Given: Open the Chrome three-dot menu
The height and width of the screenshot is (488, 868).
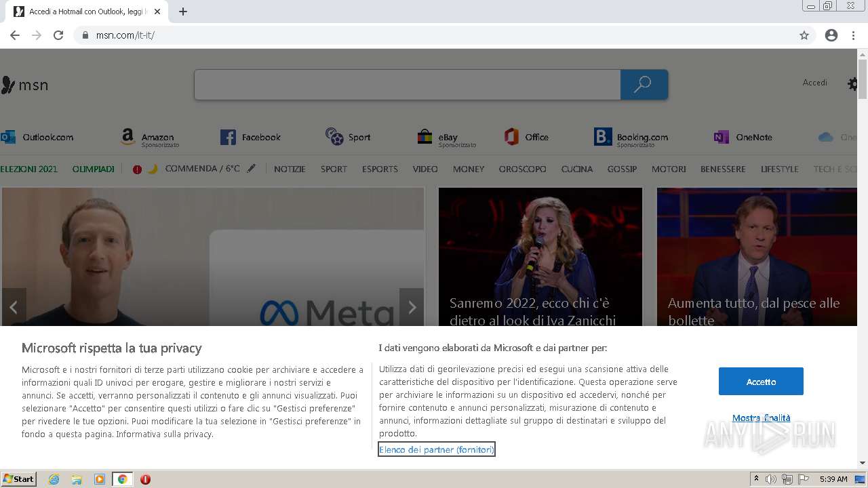Looking at the screenshot, I should (853, 35).
